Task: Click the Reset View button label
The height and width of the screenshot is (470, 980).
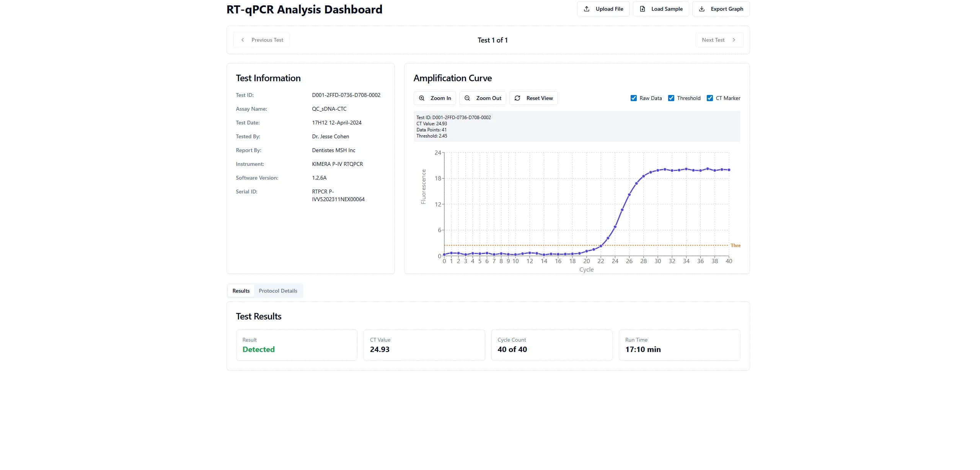Action: click(x=540, y=98)
